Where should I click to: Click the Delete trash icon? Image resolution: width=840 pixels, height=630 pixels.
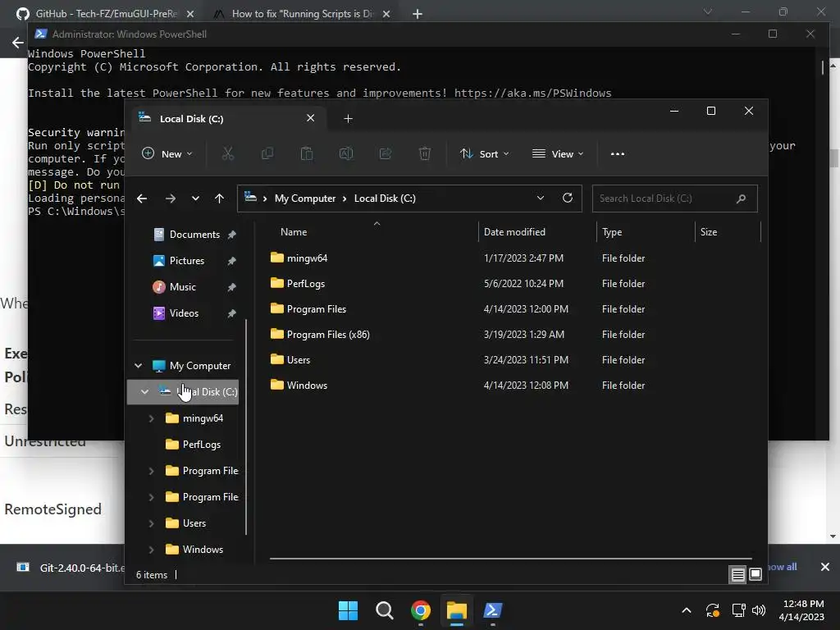point(424,153)
